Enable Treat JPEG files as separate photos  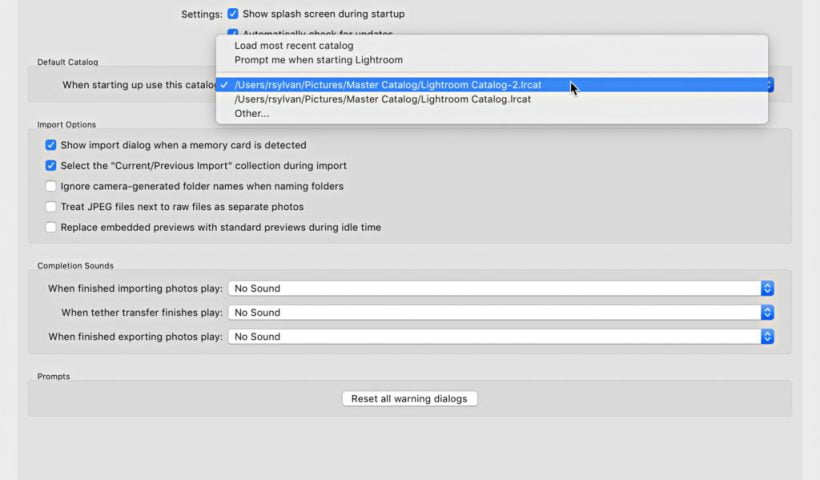tap(51, 207)
